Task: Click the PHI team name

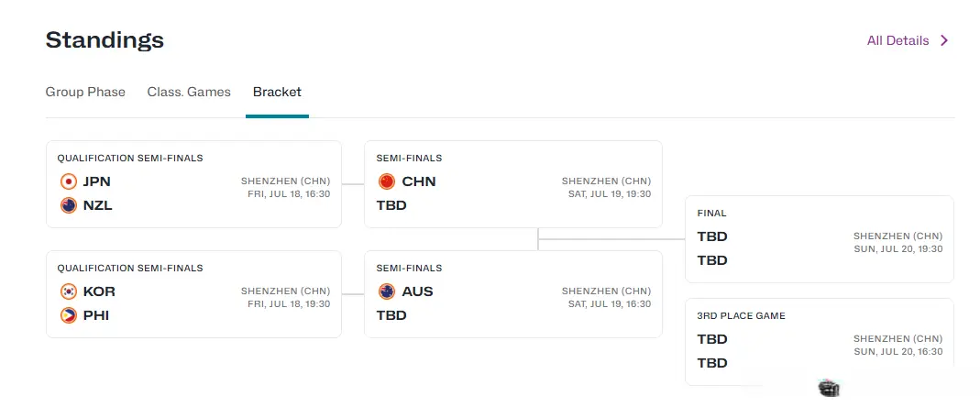Action: (x=96, y=315)
